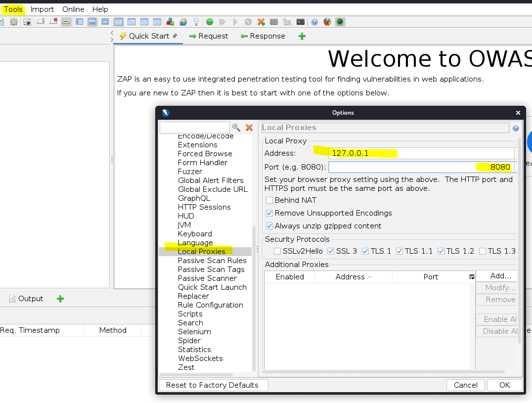Open the Tools menu
The height and width of the screenshot is (403, 532).
point(13,9)
